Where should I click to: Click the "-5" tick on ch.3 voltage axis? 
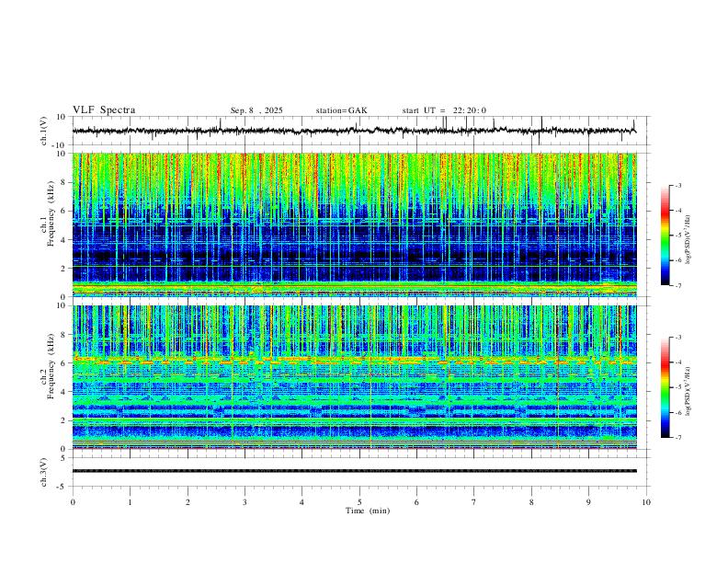click(x=63, y=487)
